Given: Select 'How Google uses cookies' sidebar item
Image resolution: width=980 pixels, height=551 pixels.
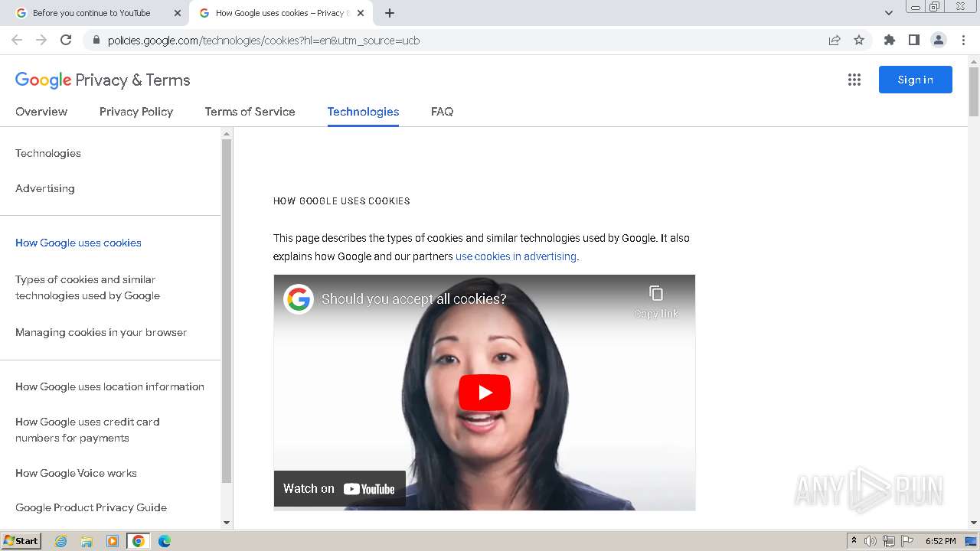Looking at the screenshot, I should (78, 243).
